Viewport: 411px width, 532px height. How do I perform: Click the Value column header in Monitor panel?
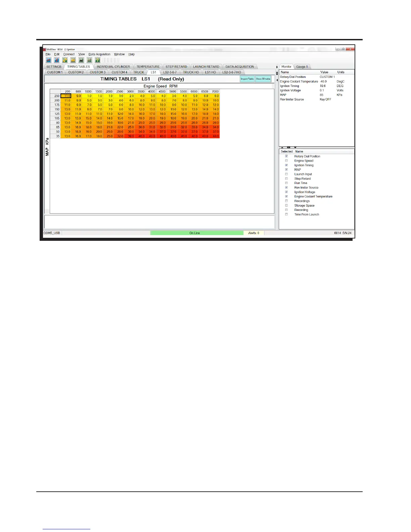pos(324,72)
